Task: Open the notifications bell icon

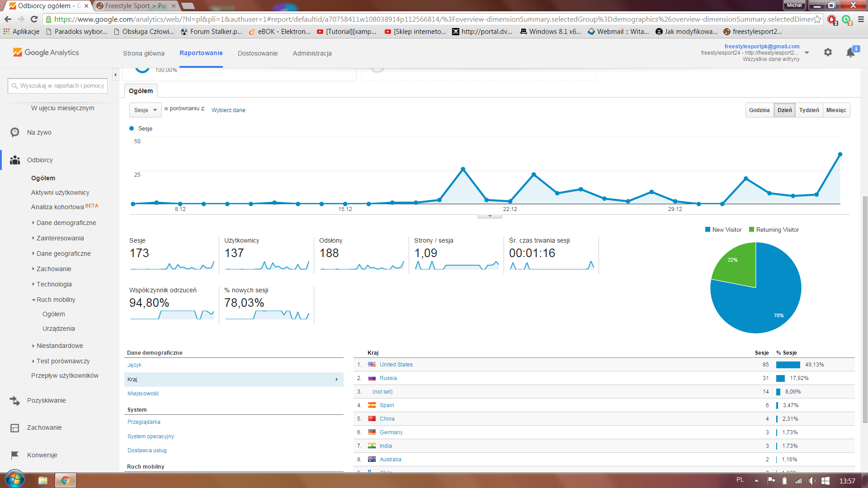Action: click(x=850, y=52)
